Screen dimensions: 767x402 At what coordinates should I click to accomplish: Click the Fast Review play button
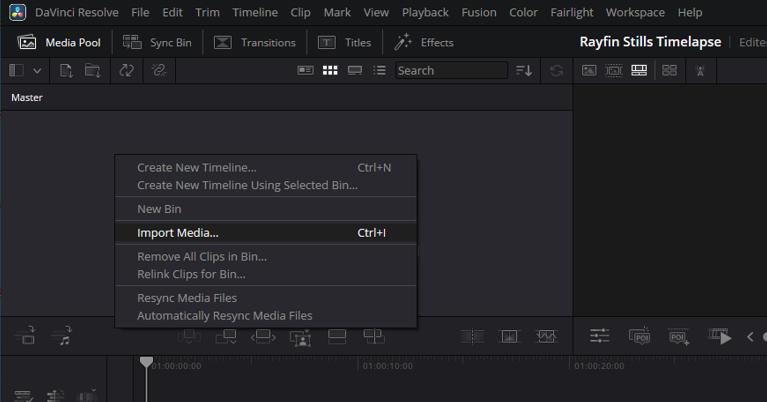coord(719,337)
